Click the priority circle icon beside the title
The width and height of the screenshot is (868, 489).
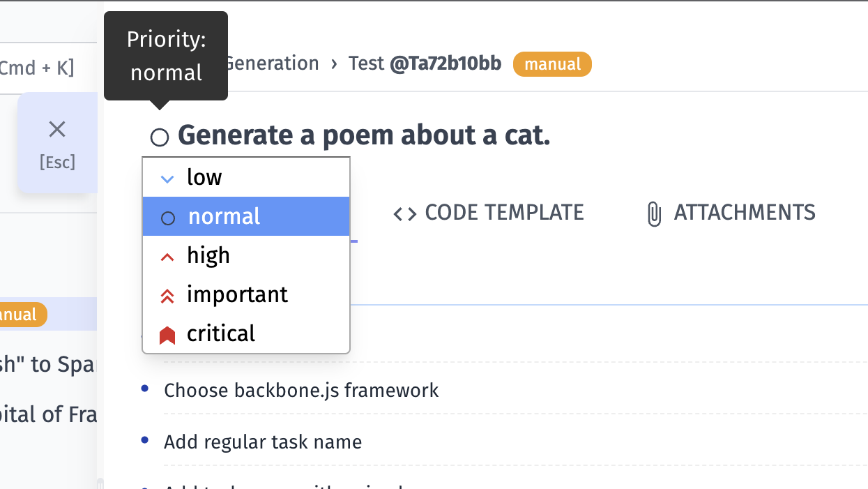click(x=160, y=137)
